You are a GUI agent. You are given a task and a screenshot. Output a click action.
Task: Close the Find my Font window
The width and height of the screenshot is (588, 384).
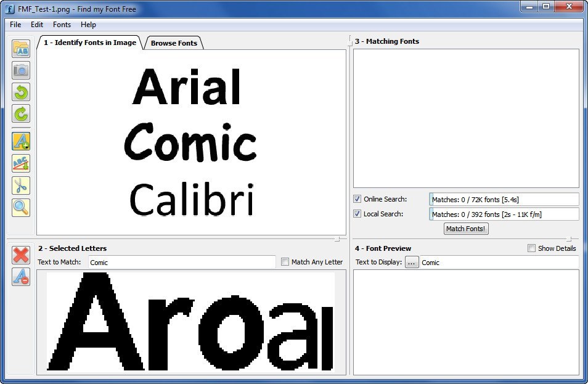tap(569, 6)
